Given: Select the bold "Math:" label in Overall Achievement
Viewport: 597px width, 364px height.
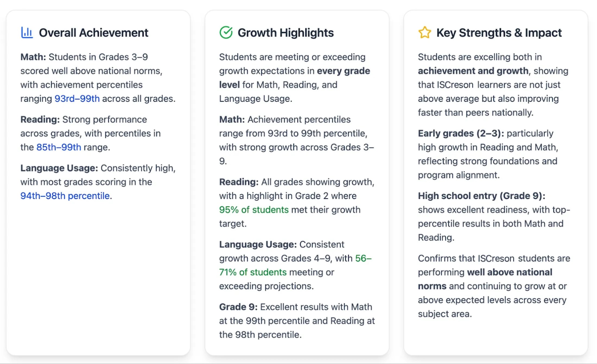Looking at the screenshot, I should (33, 57).
